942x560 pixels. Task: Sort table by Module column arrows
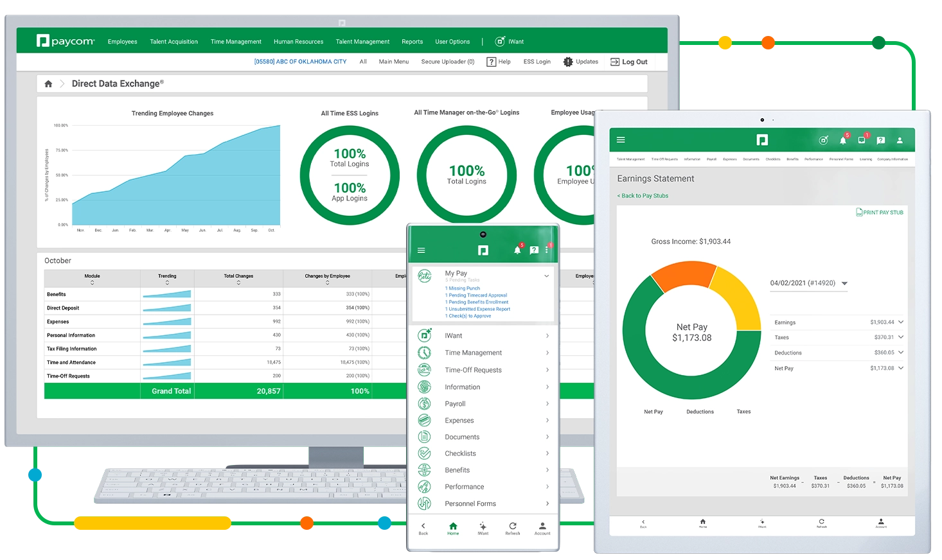point(92,283)
